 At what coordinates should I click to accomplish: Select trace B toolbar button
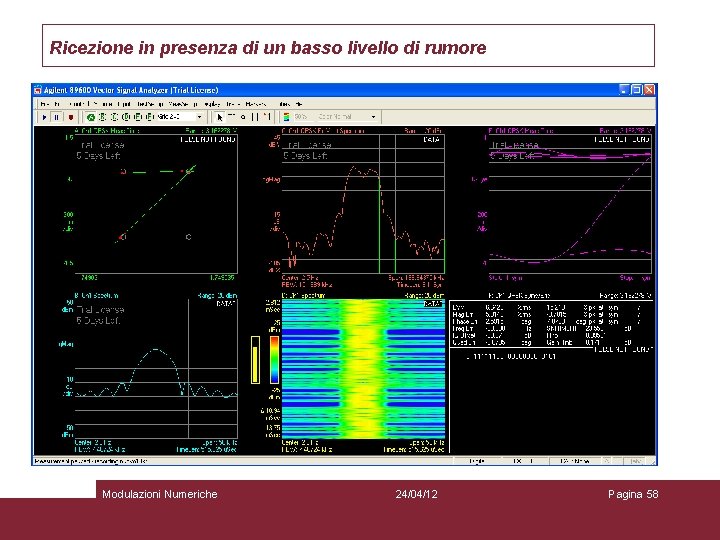tap(103, 117)
